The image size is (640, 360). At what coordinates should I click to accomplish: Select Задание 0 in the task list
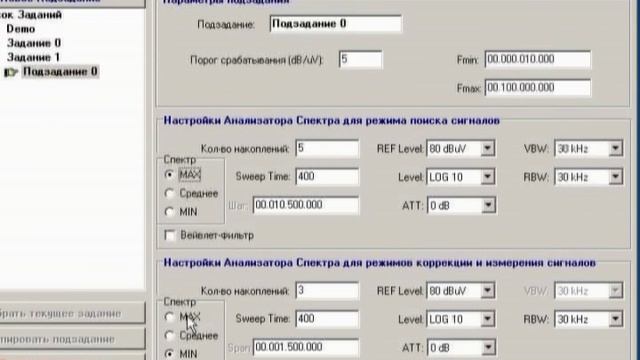[x=34, y=43]
